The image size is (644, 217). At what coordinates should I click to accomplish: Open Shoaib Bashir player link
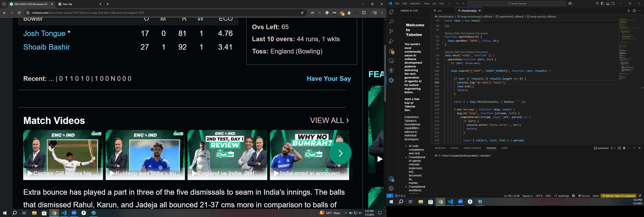tap(46, 47)
